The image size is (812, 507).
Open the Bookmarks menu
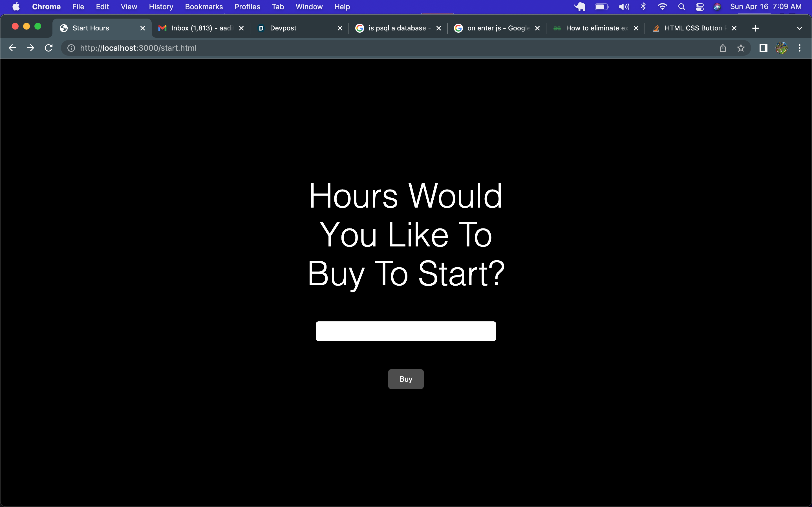pos(204,7)
